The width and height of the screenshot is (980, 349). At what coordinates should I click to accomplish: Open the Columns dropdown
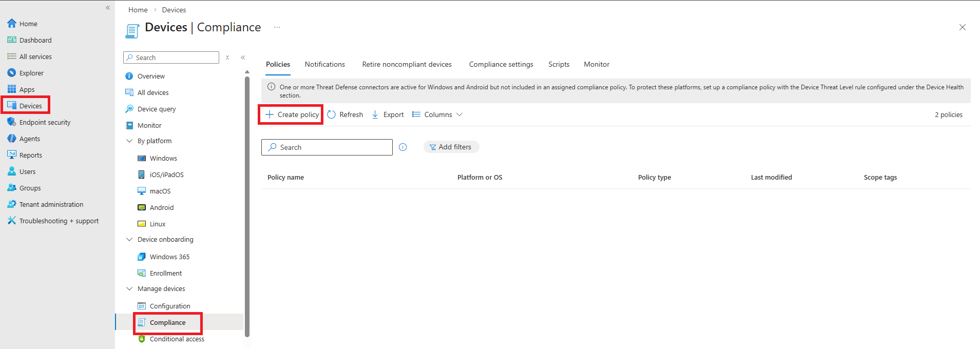437,114
